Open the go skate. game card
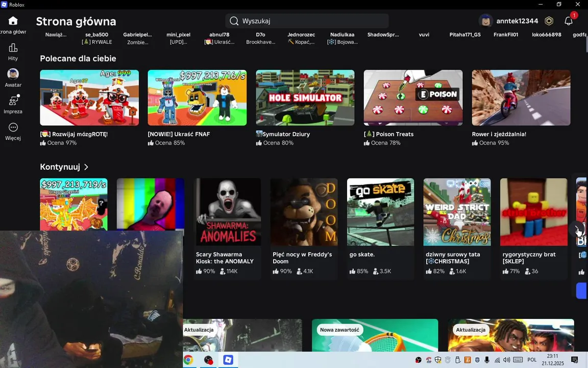 click(380, 228)
